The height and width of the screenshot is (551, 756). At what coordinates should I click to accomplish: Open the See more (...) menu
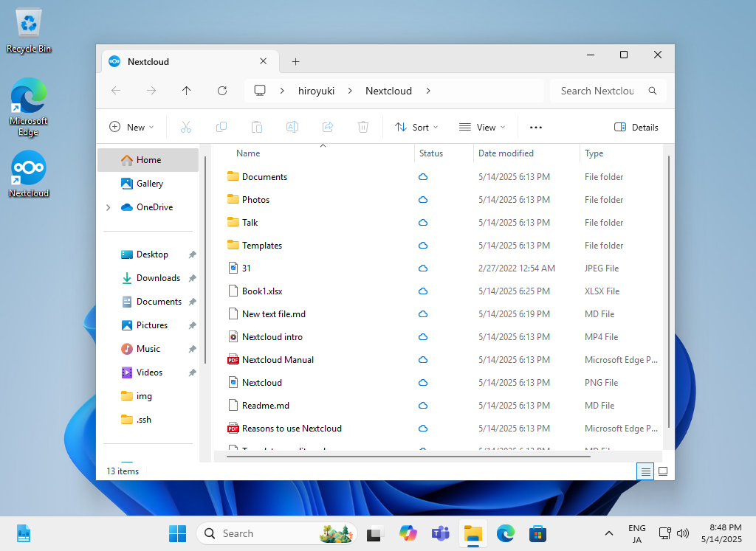[x=535, y=126]
